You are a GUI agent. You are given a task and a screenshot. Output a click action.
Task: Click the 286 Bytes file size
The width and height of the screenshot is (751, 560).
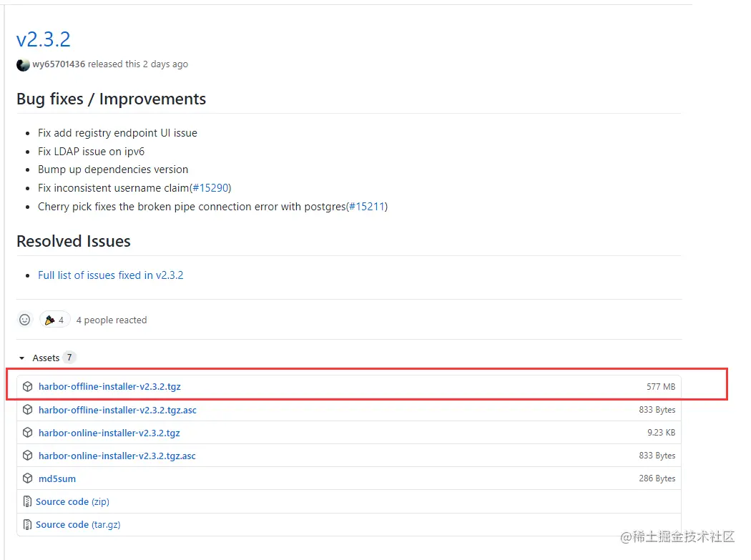tap(657, 478)
